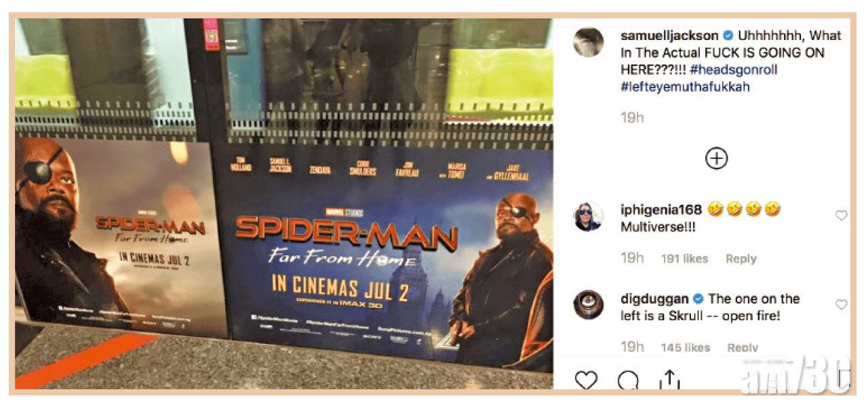Reply to digduggan's comment
Viewport: 868px width, 409px height.
(x=743, y=347)
